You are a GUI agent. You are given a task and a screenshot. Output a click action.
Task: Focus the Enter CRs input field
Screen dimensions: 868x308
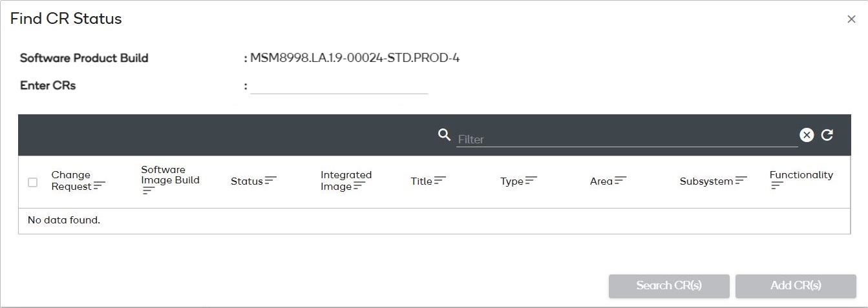(x=339, y=87)
